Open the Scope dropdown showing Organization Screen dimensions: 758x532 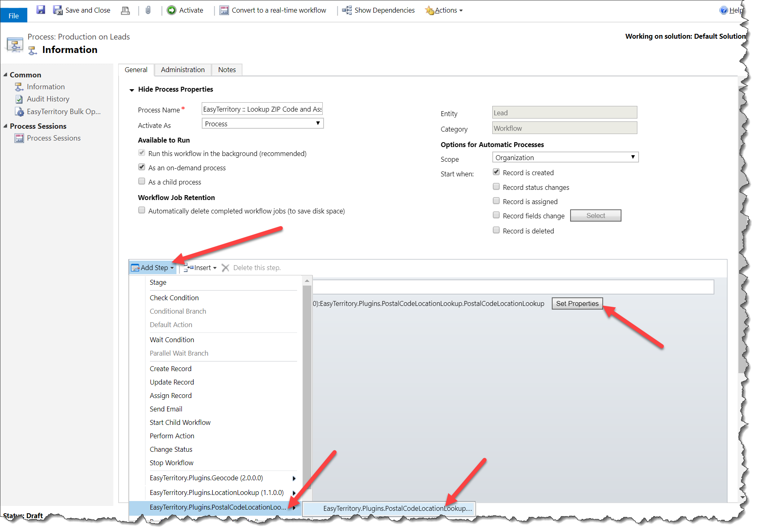(633, 157)
